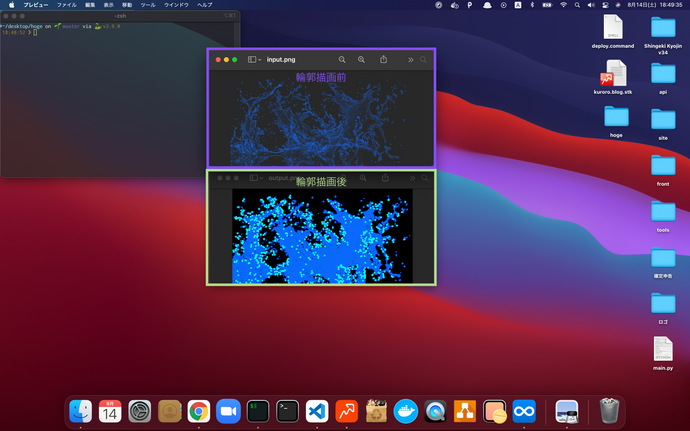690x431 pixels.
Task: Open search in output.png window
Action: click(x=425, y=178)
